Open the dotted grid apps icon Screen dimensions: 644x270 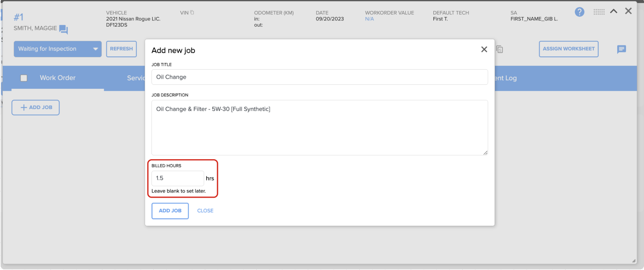pyautogui.click(x=599, y=12)
